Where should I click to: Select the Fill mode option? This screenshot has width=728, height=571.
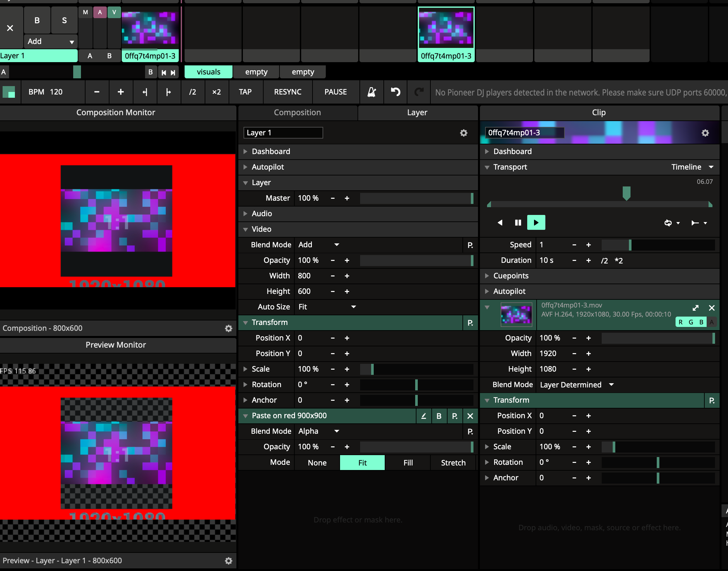[408, 463]
